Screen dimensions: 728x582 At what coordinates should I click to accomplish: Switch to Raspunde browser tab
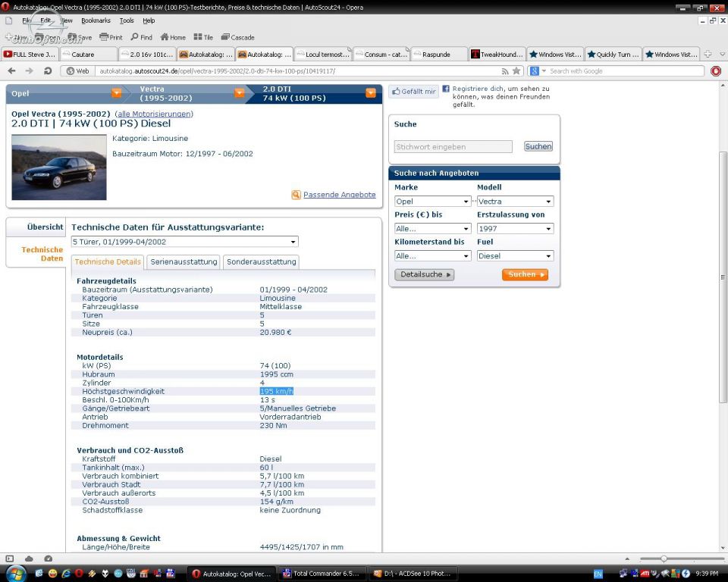click(x=439, y=55)
